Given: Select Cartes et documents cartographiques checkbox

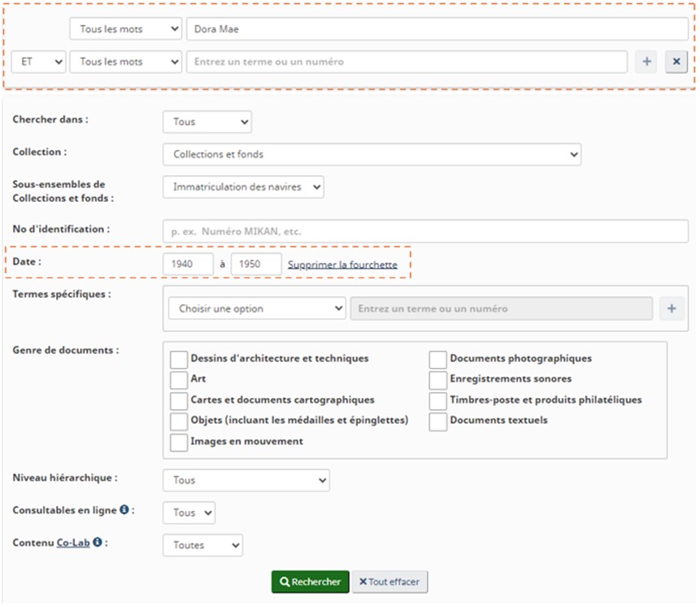Looking at the screenshot, I should click(179, 400).
